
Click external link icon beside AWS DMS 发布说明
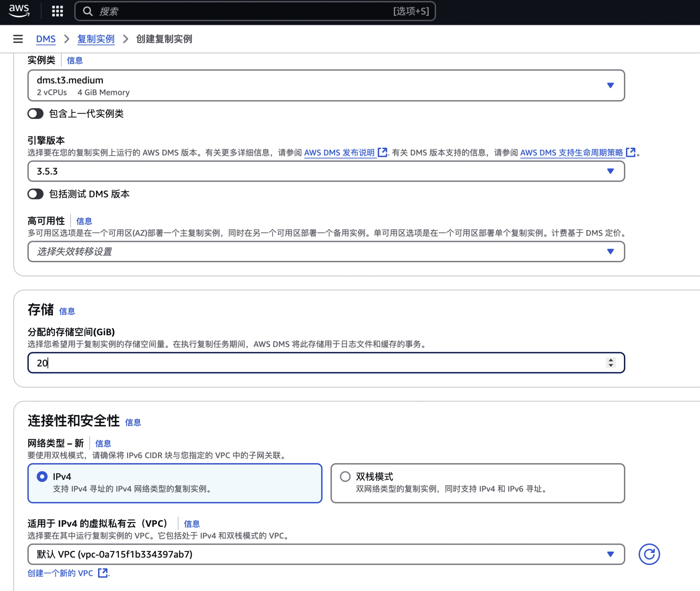pyautogui.click(x=382, y=152)
